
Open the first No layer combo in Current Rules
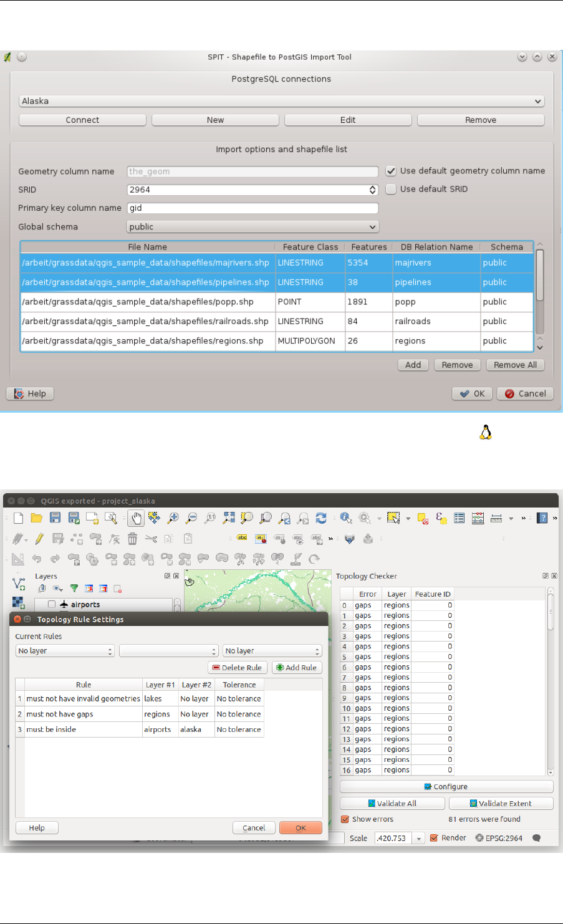tap(65, 651)
